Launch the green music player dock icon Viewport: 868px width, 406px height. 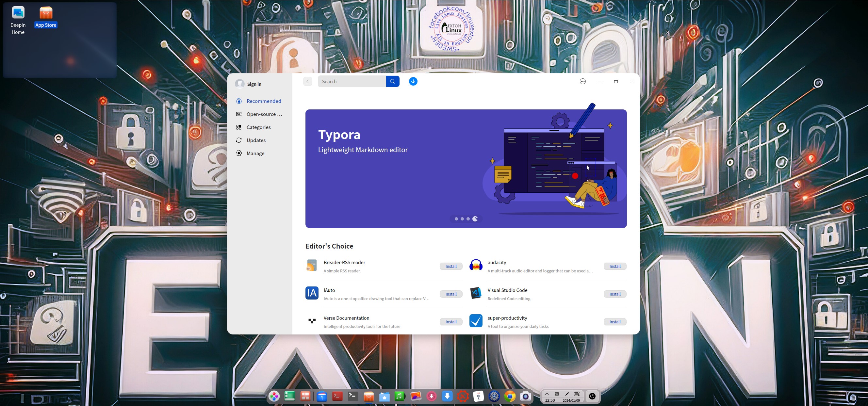coord(400,396)
